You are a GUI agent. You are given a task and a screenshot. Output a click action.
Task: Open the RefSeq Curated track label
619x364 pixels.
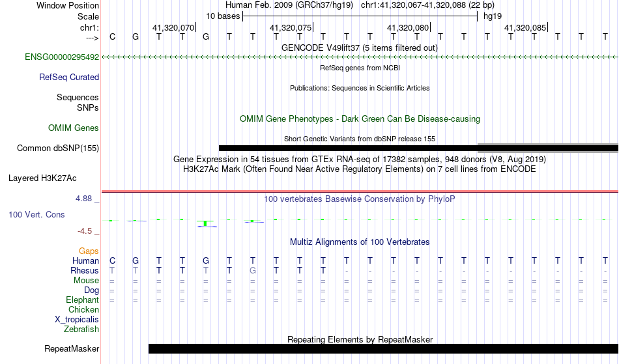click(x=69, y=77)
